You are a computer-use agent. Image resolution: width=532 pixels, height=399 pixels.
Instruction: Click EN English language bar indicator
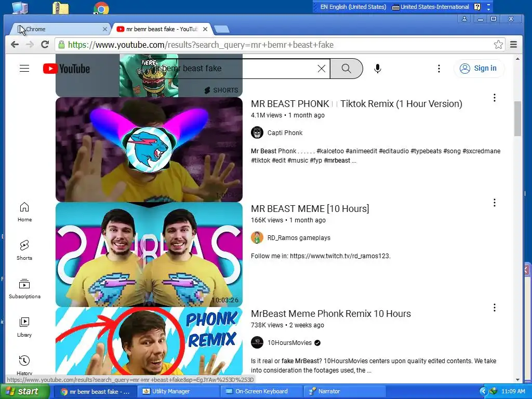(353, 7)
